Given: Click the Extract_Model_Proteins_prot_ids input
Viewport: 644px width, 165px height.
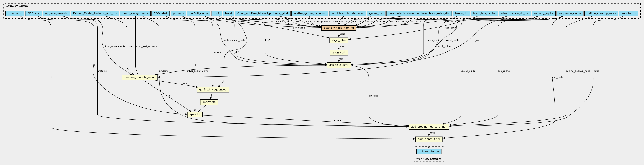Looking at the screenshot, I should point(95,14).
